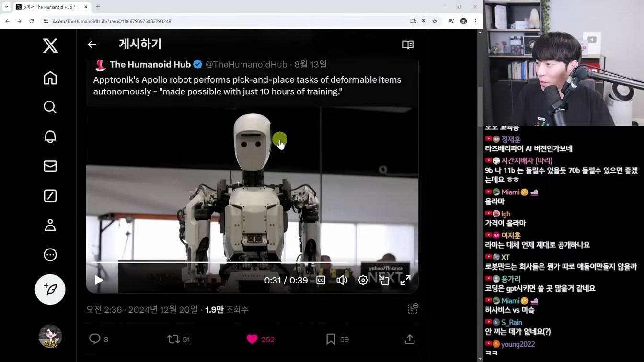This screenshot has width=644, height=362.
Task: Reload the browser page
Action: [x=32, y=21]
